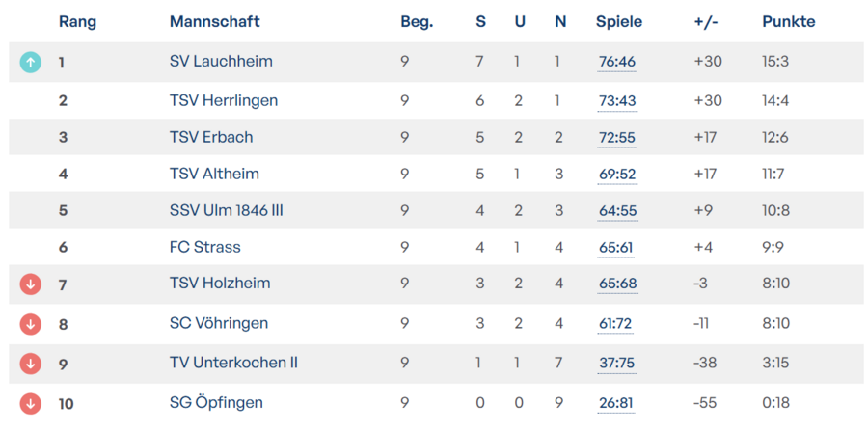Image resolution: width=868 pixels, height=432 pixels.
Task: Open the 65:68 games link for Holzheim
Action: click(617, 283)
